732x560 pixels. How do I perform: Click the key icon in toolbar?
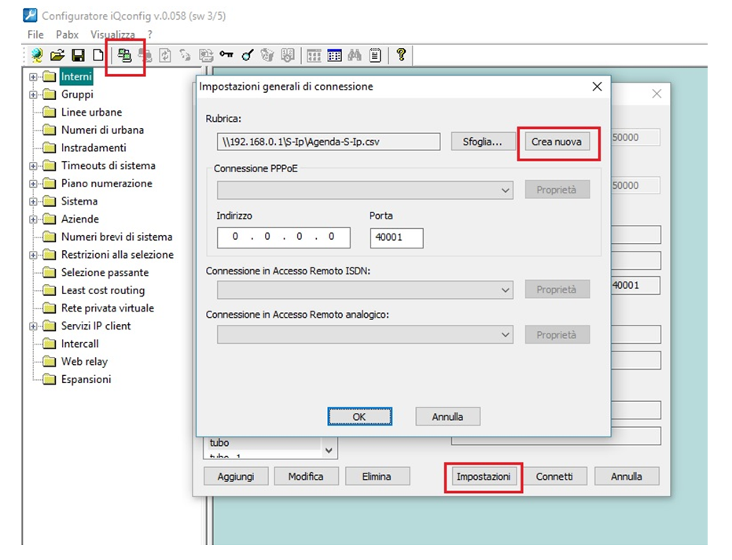click(226, 55)
